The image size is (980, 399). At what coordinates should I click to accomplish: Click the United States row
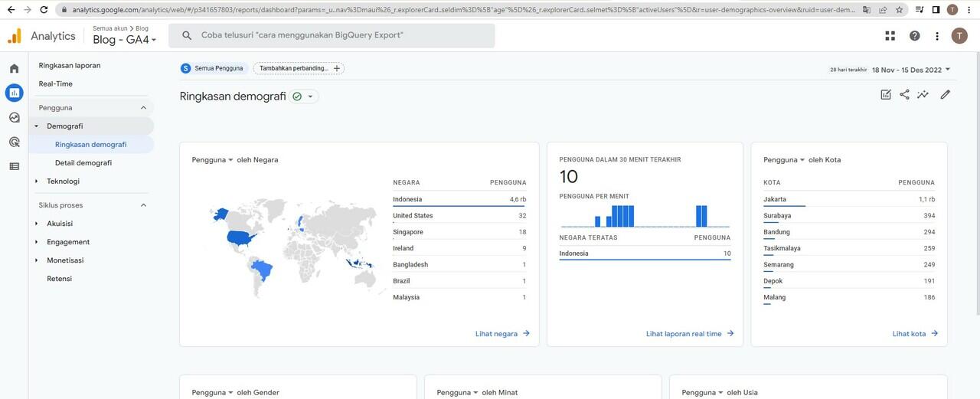[x=459, y=216]
